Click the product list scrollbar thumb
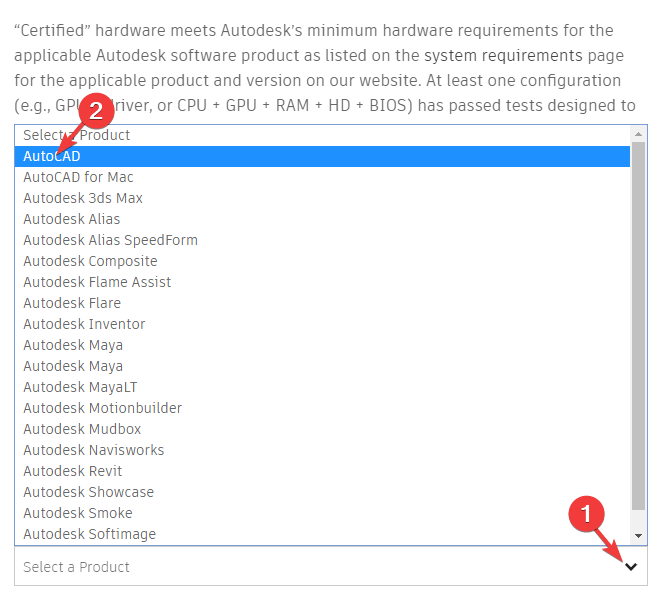 (638, 326)
